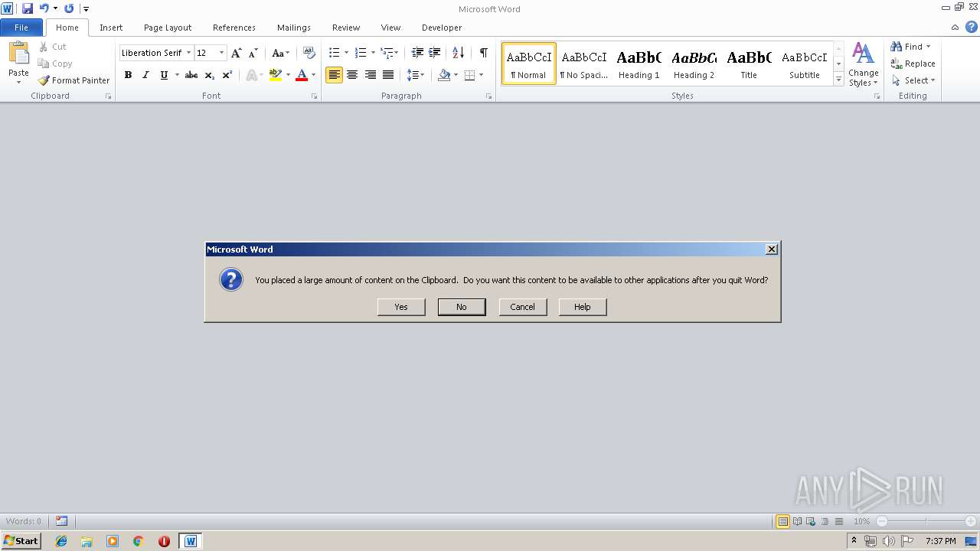
Task: Expand the Styles gallery More arrow
Action: [x=838, y=80]
